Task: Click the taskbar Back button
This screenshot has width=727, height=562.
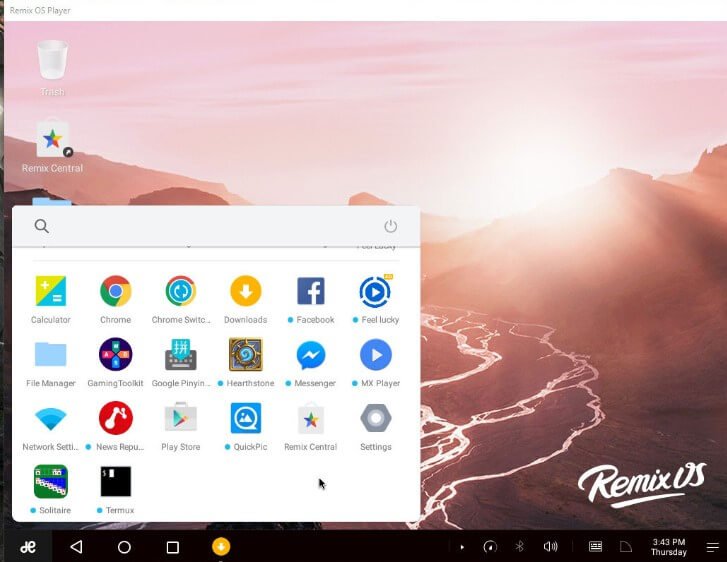Action: pos(76,547)
